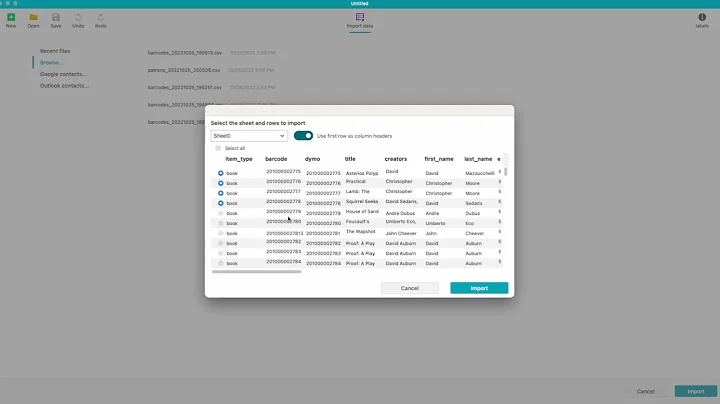The width and height of the screenshot is (720, 404).
Task: Open a file with the Open folder icon
Action: point(34,17)
